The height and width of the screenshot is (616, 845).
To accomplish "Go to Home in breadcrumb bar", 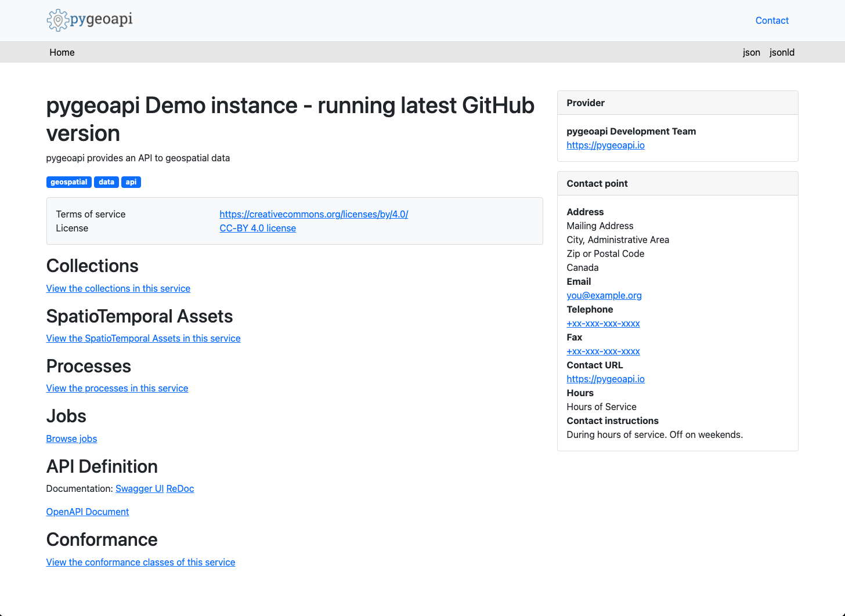I will tap(62, 52).
